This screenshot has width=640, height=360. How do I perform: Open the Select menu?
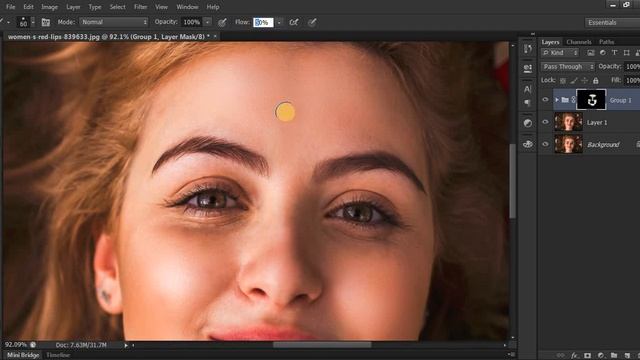pyautogui.click(x=118, y=7)
